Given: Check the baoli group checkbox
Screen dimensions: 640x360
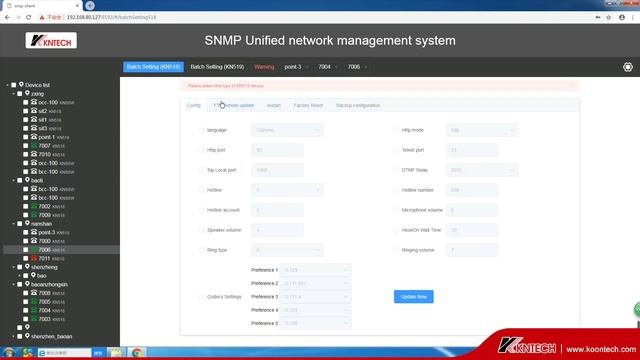Looking at the screenshot, I should pos(20,180).
